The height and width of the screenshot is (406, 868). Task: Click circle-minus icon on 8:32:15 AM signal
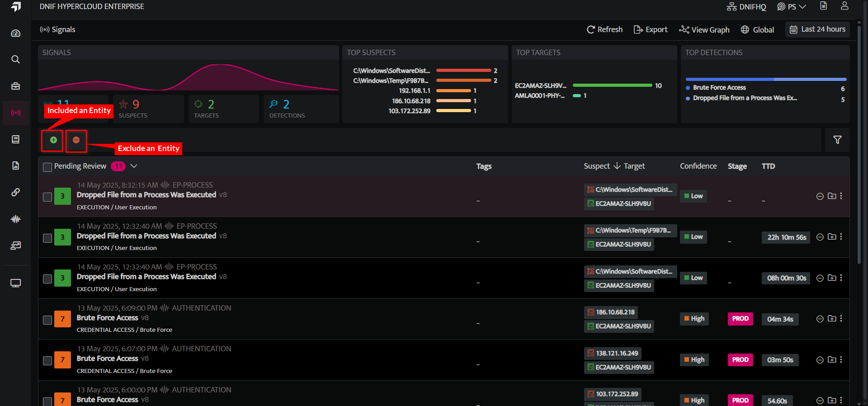820,196
